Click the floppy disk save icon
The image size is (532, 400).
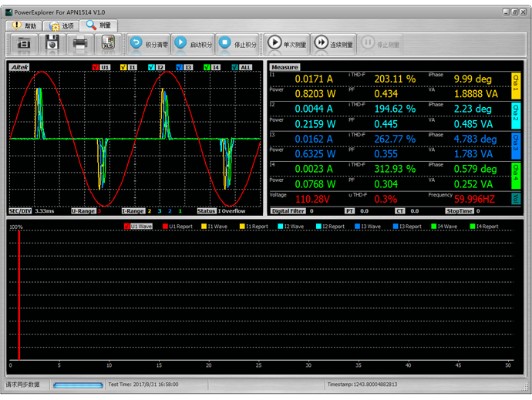52,44
